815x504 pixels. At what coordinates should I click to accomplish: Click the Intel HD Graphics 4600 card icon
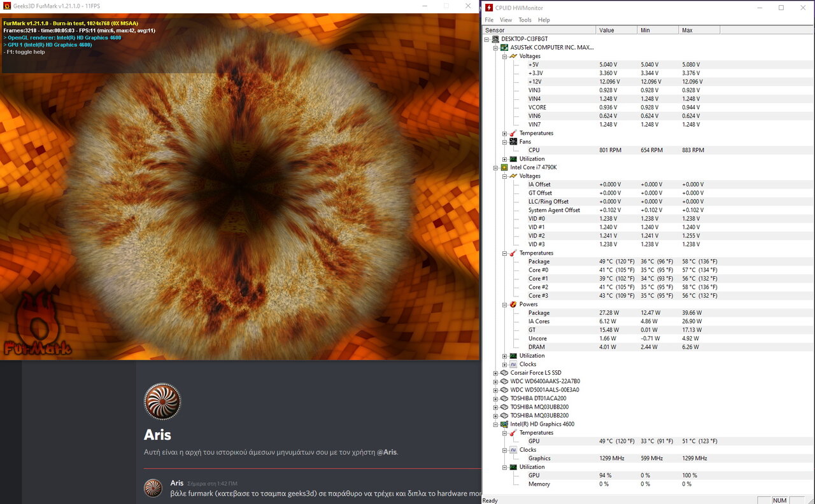(504, 424)
